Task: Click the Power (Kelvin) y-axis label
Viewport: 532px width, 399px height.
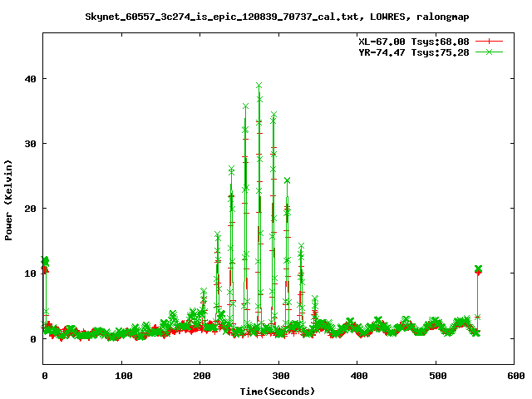Action: click(8, 200)
